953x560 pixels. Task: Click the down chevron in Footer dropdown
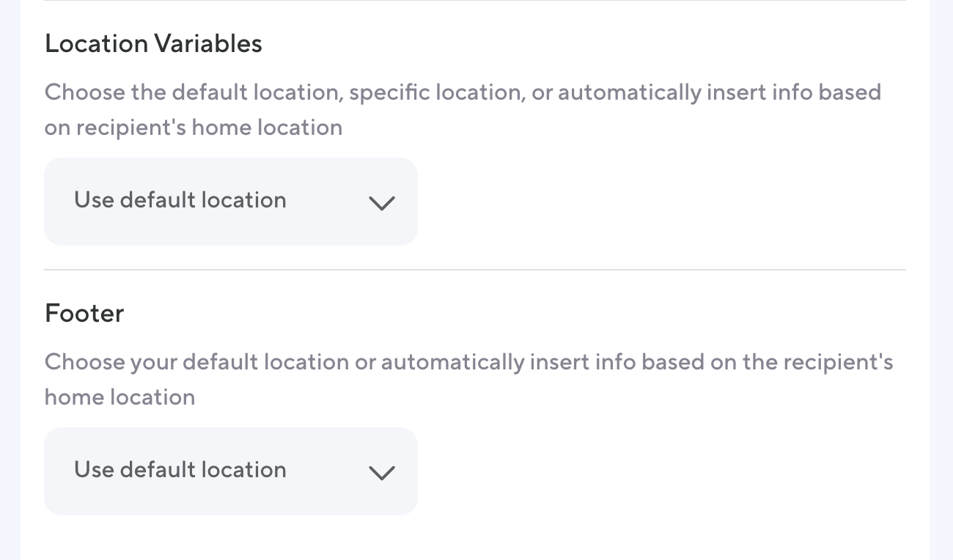(x=382, y=473)
